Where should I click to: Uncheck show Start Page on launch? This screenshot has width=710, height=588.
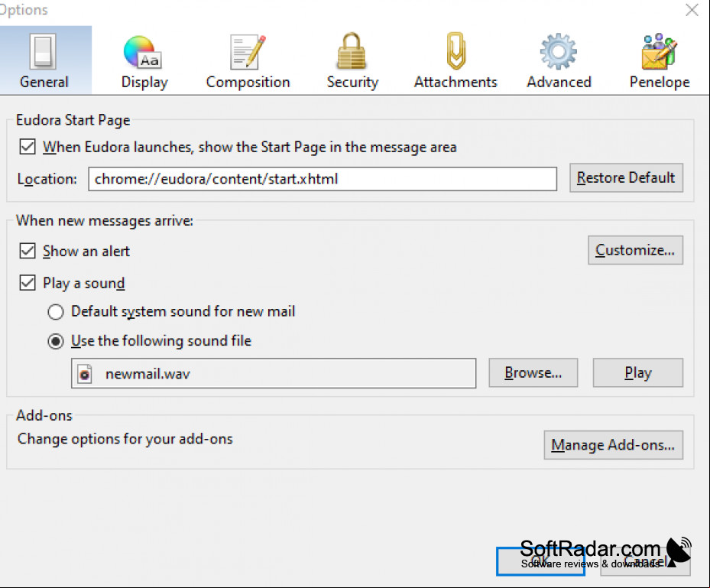pos(28,147)
